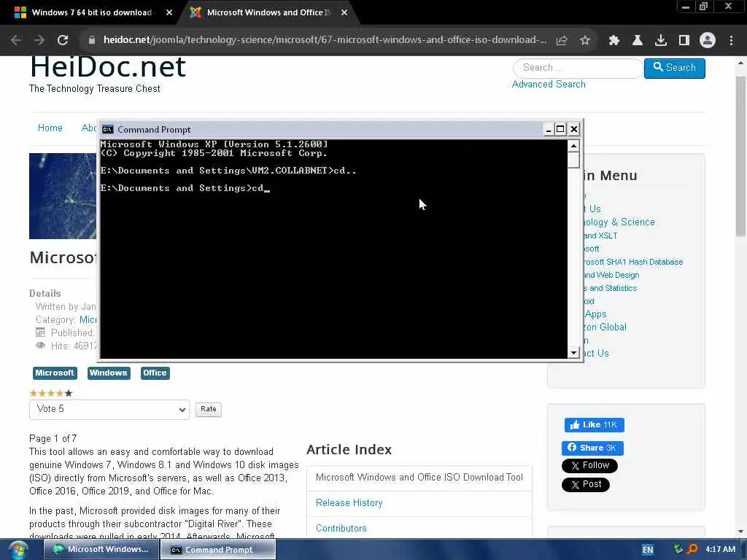Click the X Follow button
This screenshot has width=747, height=560.
(x=589, y=465)
